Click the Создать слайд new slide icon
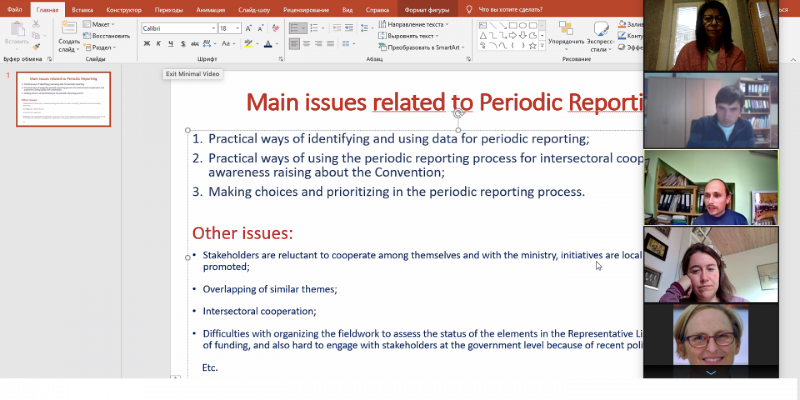 [69, 28]
